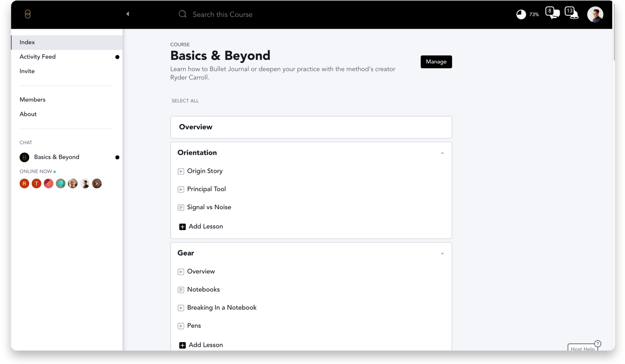Focus the Search this Course field
The width and height of the screenshot is (625, 364).
coord(222,14)
